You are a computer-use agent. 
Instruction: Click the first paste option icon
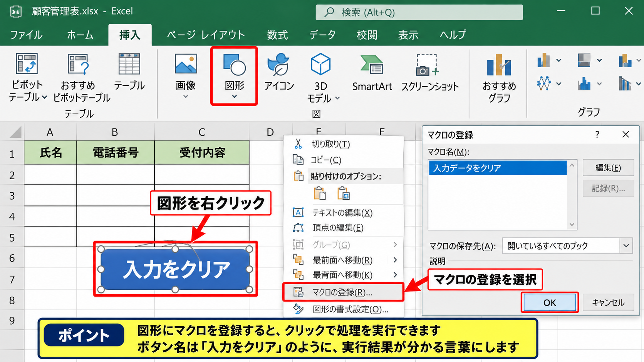320,193
